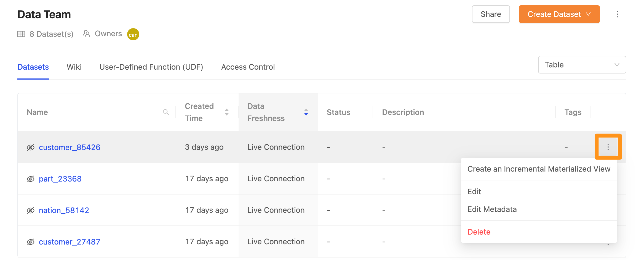The height and width of the screenshot is (260, 644).
Task: Open the Table view dropdown
Action: (582, 65)
